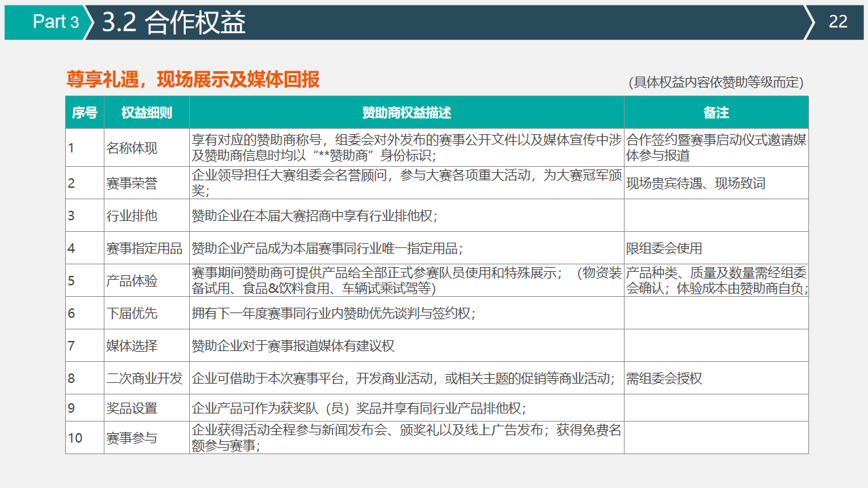
Task: Select the 二次商业开发 cell
Action: (x=144, y=378)
